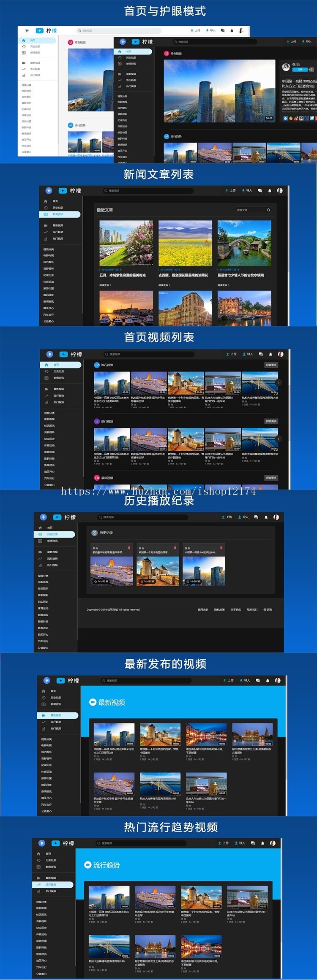Image resolution: width=317 pixels, height=980 pixels.
Task: Click search magnifier in 最近文章 search box
Action: click(x=268, y=210)
